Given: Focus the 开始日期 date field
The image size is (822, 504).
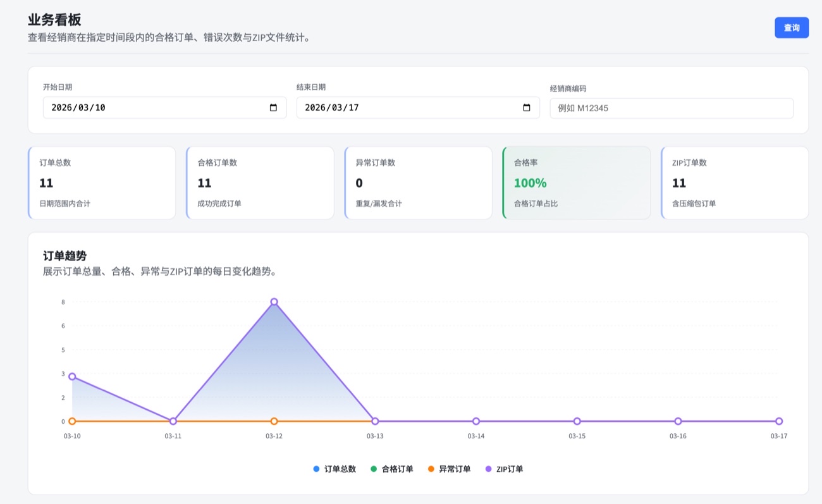Looking at the screenshot, I should click(x=164, y=108).
